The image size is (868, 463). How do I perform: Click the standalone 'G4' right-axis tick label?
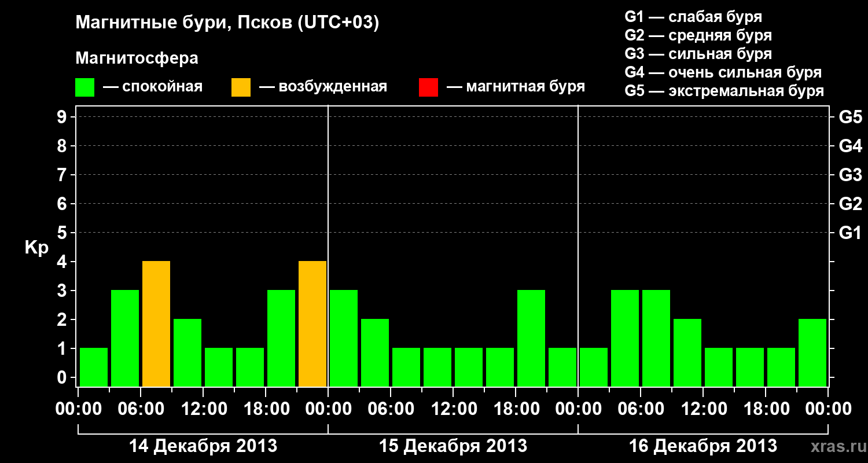point(851,146)
